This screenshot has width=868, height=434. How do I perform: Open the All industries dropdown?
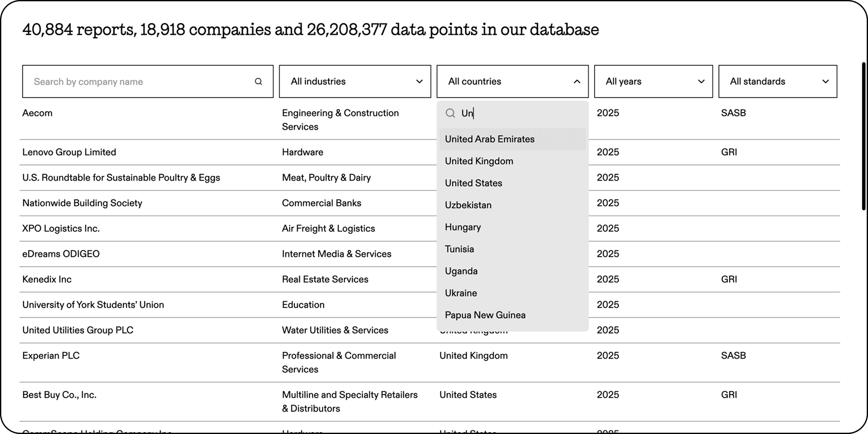pyautogui.click(x=355, y=81)
